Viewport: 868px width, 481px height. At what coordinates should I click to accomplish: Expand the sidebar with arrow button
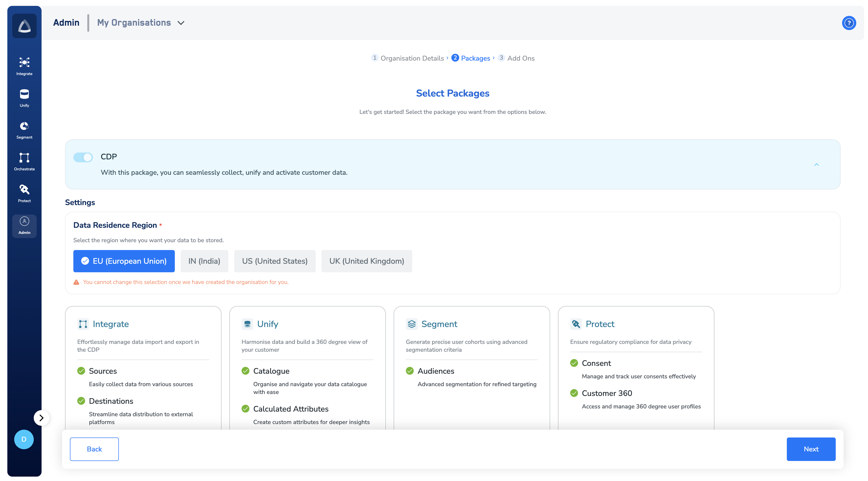click(x=42, y=418)
